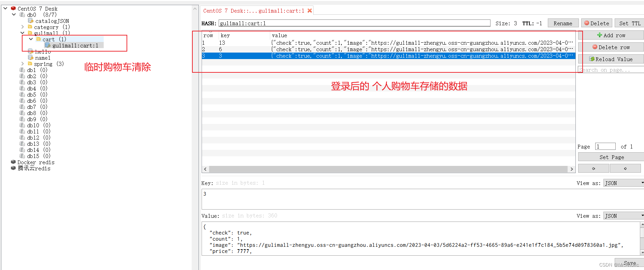The height and width of the screenshot is (270, 644).
Task: Click the Add row button
Action: (611, 35)
